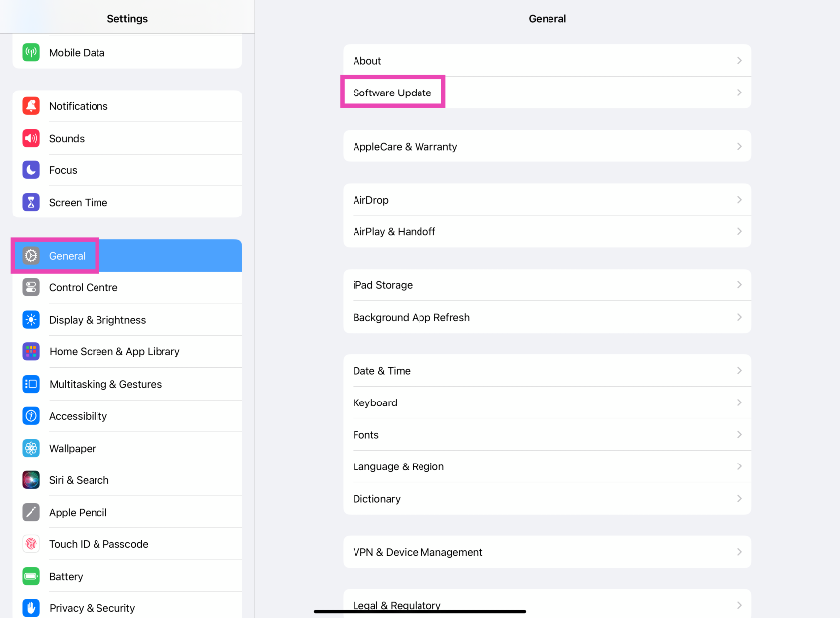Screen dimensions: 840x618
Task: Expand About using its chevron
Action: 739,61
